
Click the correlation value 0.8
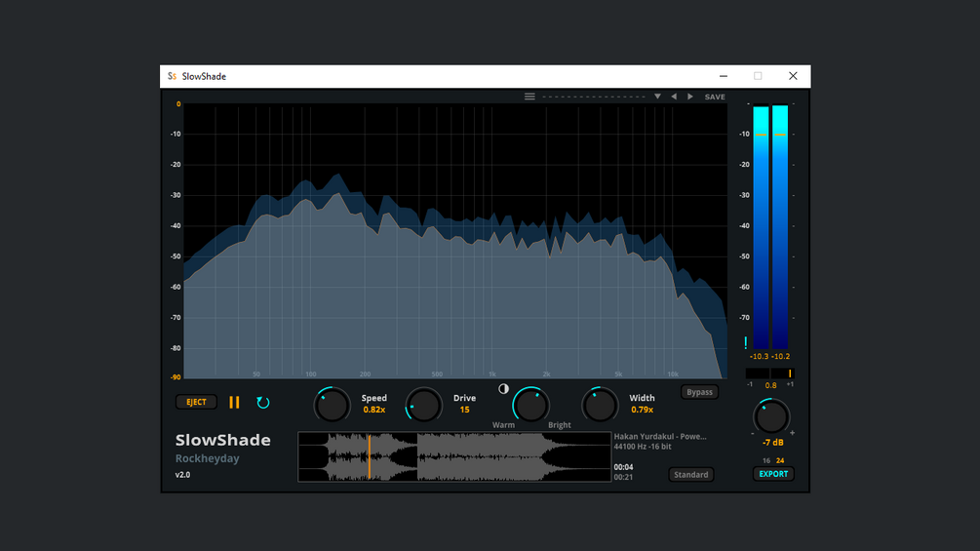click(x=770, y=385)
